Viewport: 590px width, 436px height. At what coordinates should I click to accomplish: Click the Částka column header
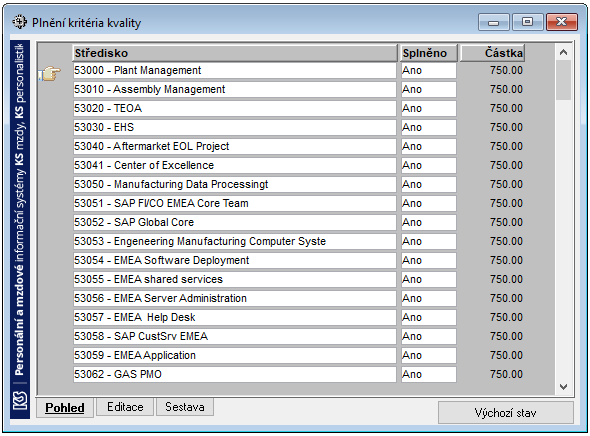pyautogui.click(x=492, y=53)
